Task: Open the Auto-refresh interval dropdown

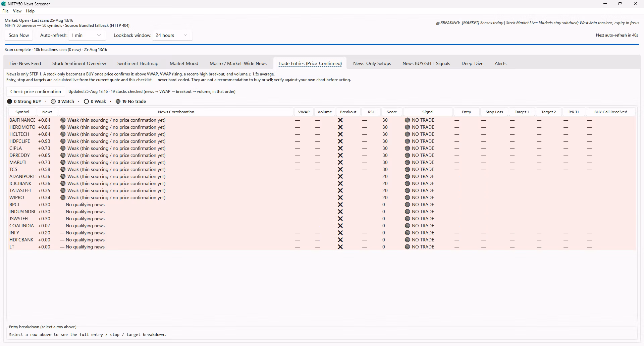Action: point(87,35)
